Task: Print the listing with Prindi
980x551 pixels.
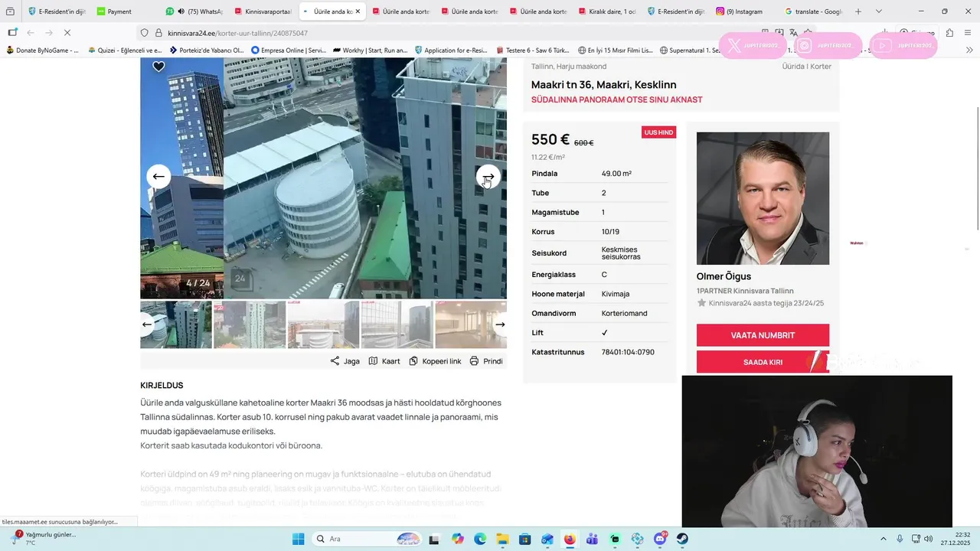Action: [486, 361]
